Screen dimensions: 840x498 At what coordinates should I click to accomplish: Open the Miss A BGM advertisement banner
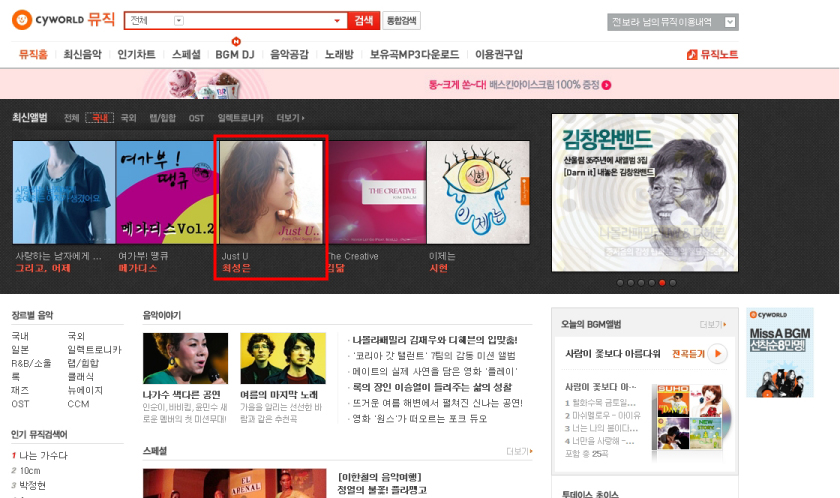pyautogui.click(x=780, y=352)
